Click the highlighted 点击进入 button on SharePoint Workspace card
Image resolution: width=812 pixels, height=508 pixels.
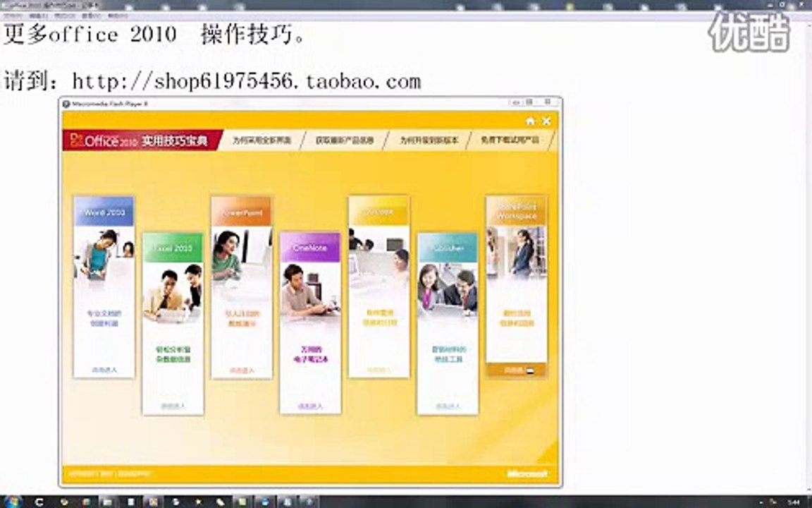[x=516, y=370]
